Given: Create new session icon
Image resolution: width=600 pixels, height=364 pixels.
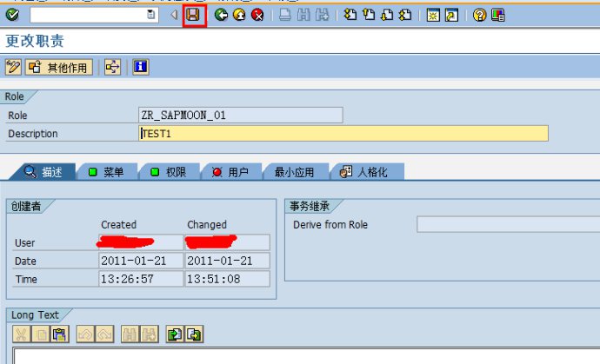Looking at the screenshot, I should pos(433,15).
